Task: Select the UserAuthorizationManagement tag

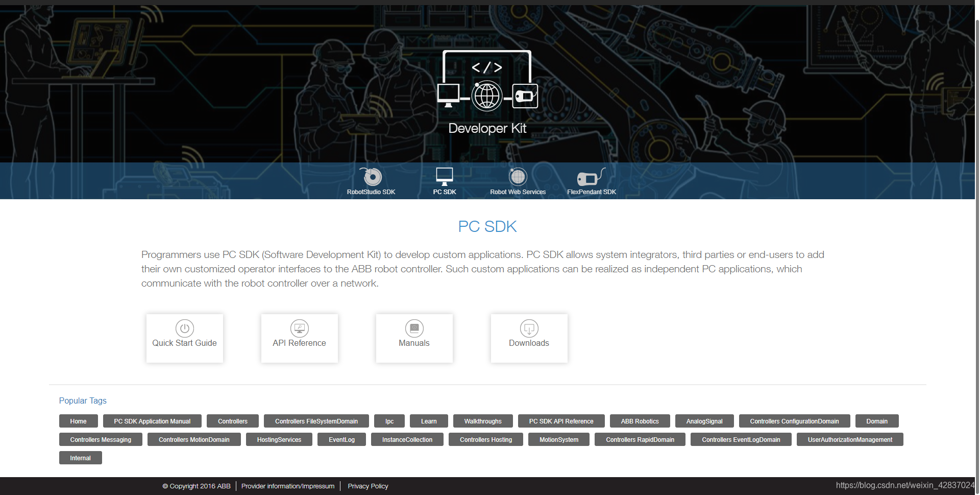Action: coord(849,439)
